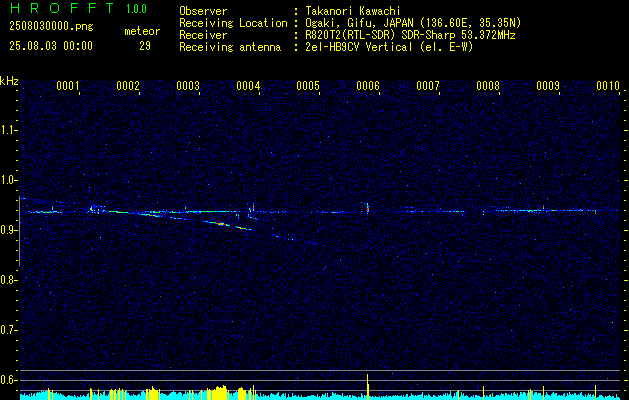Click time marker 0002

click(x=128, y=86)
